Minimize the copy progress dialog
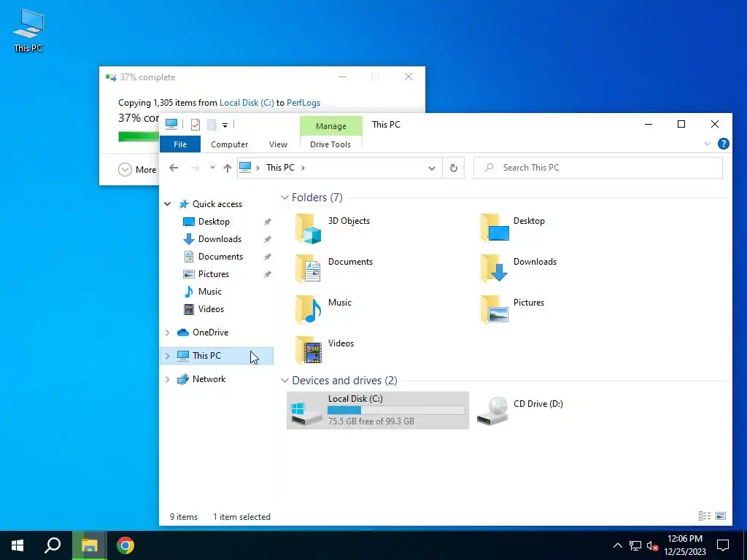Viewport: 747px width, 560px height. coord(342,77)
